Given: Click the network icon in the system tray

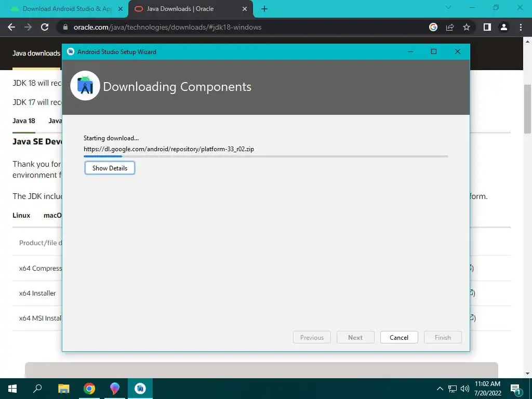Looking at the screenshot, I should (x=453, y=389).
